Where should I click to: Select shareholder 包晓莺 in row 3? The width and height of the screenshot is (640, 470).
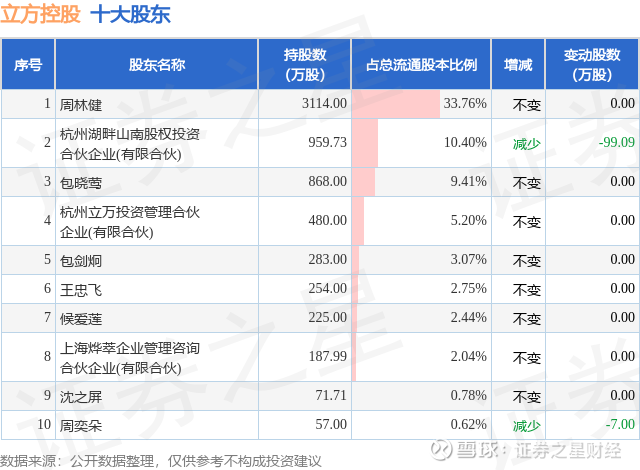81,181
